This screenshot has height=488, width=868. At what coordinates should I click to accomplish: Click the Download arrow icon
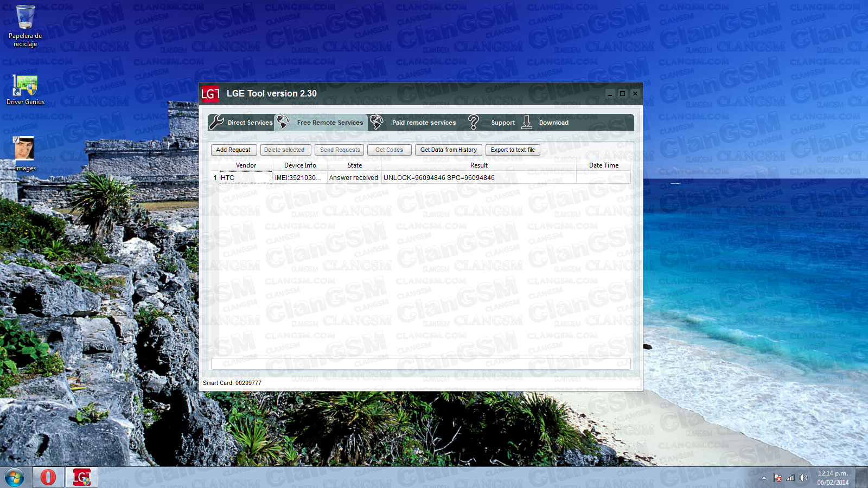(x=527, y=122)
